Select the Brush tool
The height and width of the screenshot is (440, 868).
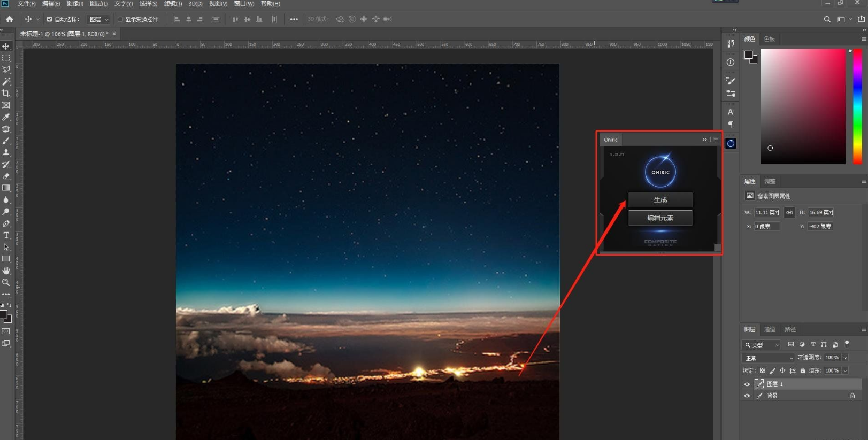(x=6, y=141)
